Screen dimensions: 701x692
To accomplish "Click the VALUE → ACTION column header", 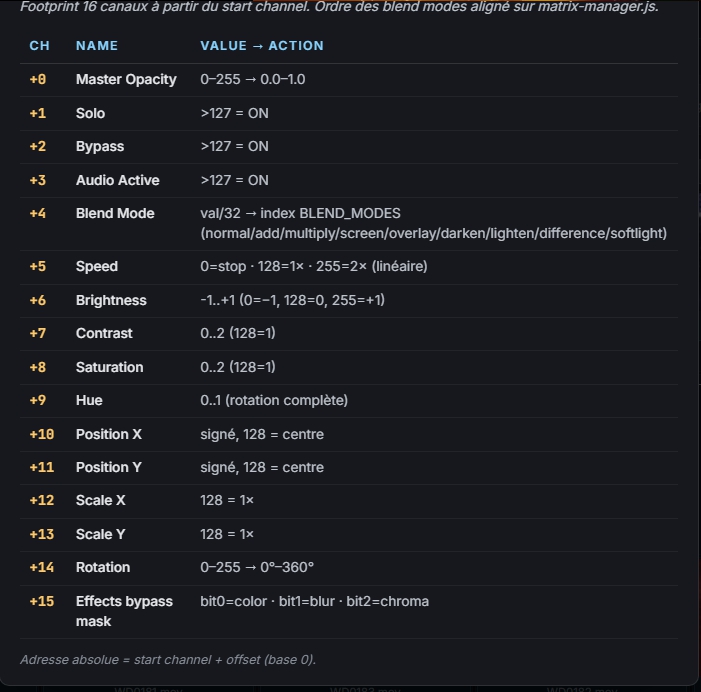I will (x=262, y=46).
